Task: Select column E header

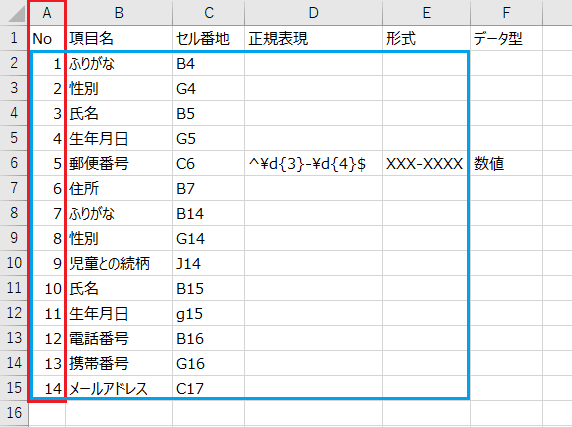Action: coord(426,13)
